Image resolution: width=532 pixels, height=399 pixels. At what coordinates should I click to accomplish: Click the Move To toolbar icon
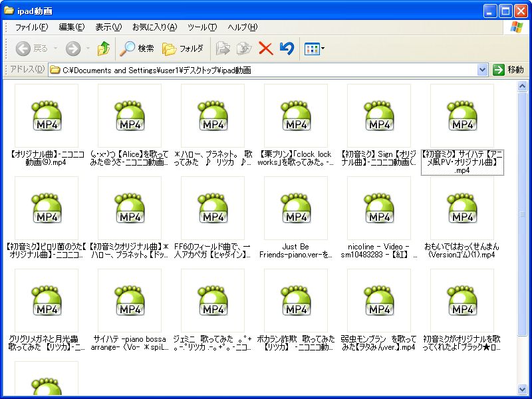coord(223,49)
